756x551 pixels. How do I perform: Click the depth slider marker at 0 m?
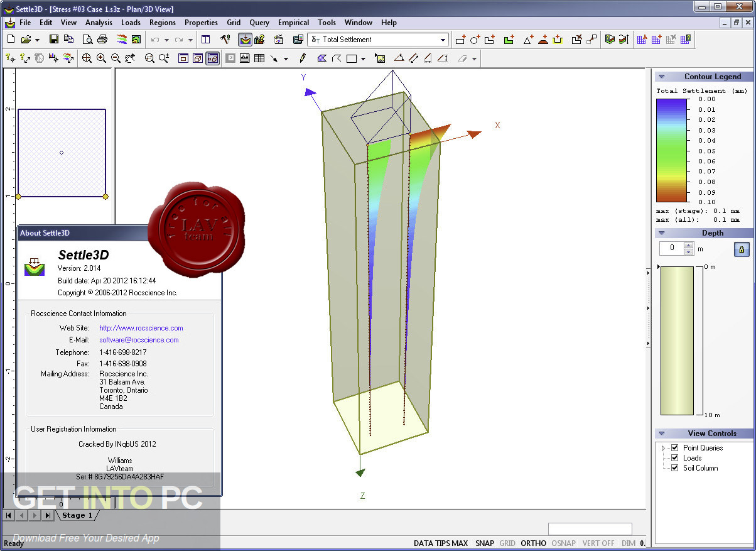click(658, 268)
